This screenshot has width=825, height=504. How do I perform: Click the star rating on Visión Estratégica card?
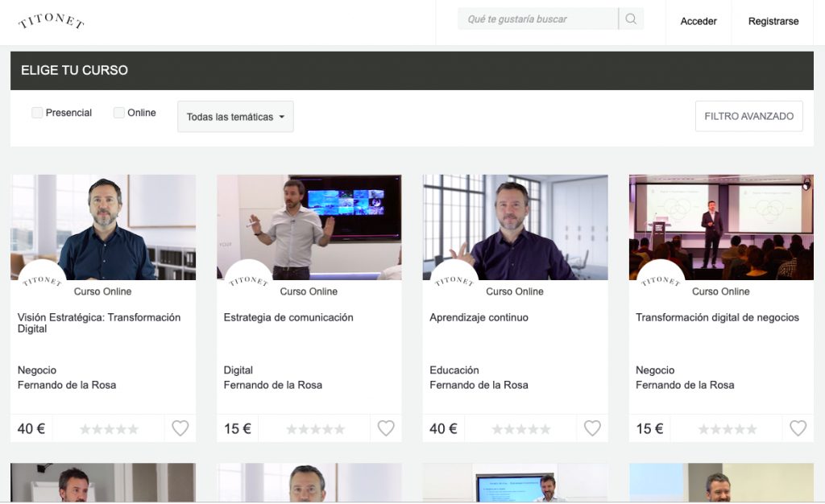[109, 429]
